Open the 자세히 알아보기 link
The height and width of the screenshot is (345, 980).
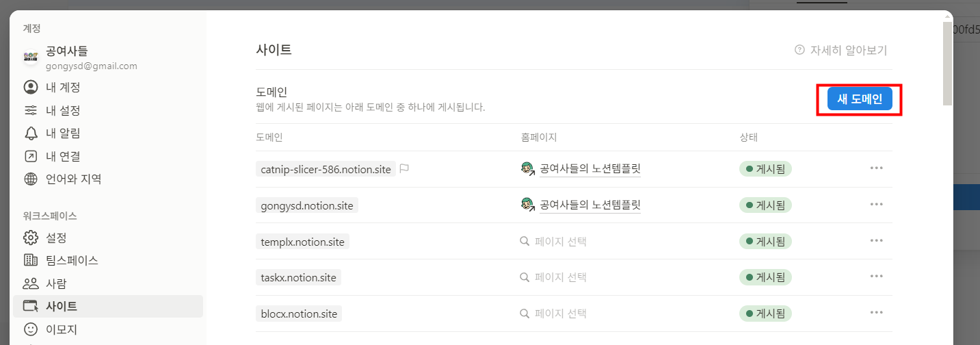click(848, 50)
